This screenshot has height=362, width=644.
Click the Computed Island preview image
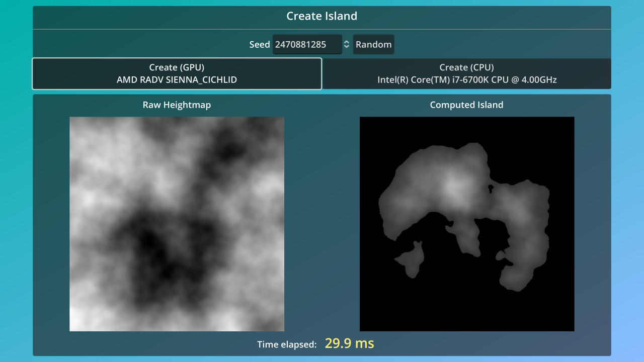[467, 223]
